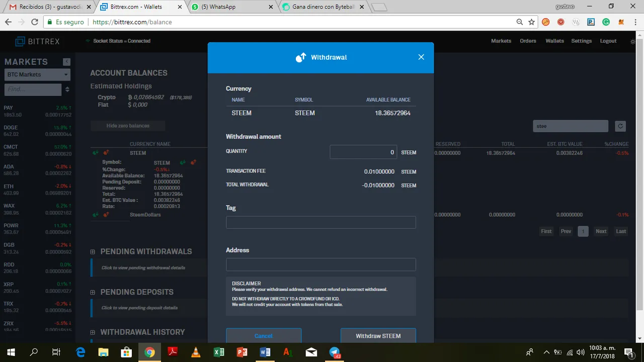Click the withdrawal Quantity input
Image resolution: width=644 pixels, height=362 pixels.
(x=363, y=152)
